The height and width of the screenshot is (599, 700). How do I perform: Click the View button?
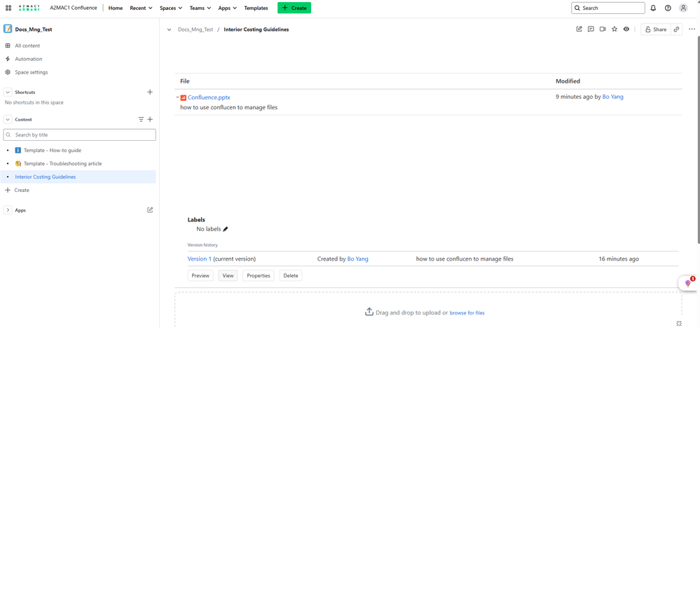point(228,275)
